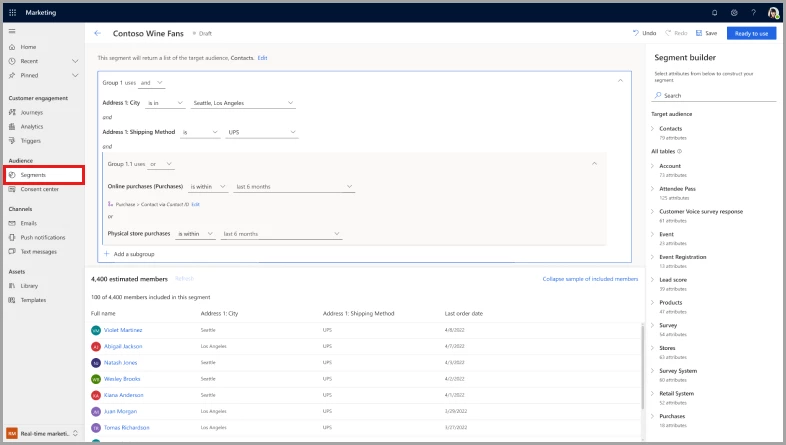786x445 pixels.
Task: Click the Undo button
Action: [645, 33]
